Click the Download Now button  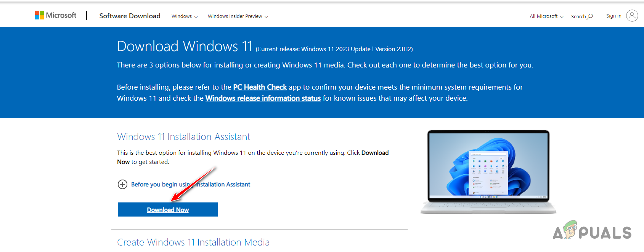point(168,210)
